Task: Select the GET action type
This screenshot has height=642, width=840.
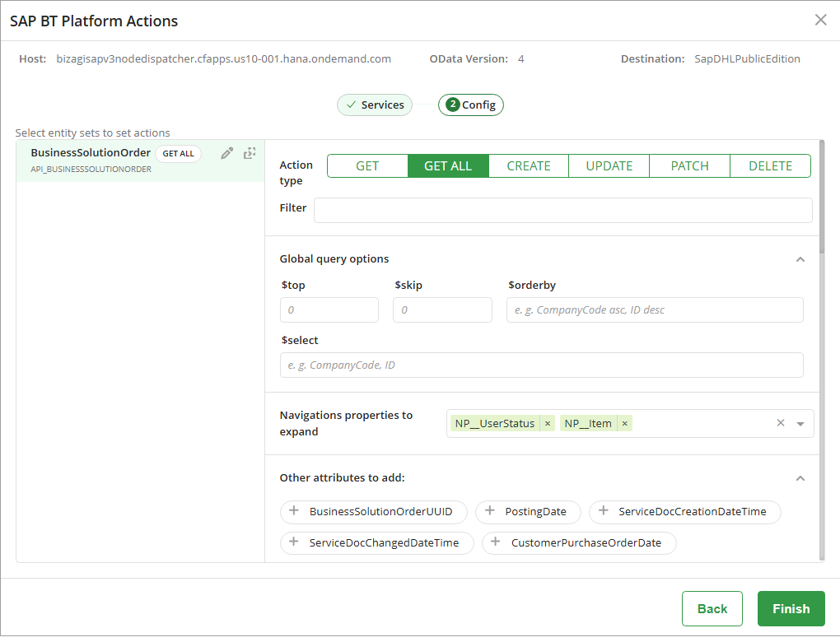Action: coord(367,166)
